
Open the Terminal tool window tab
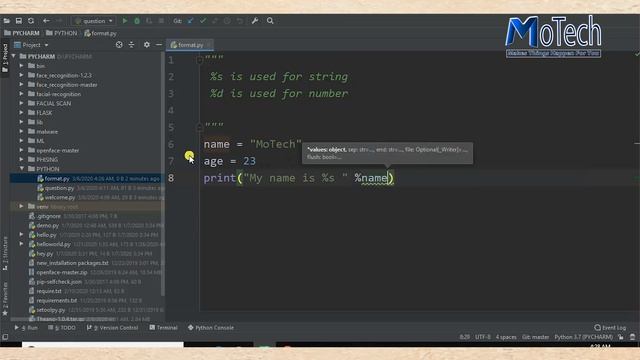163,328
